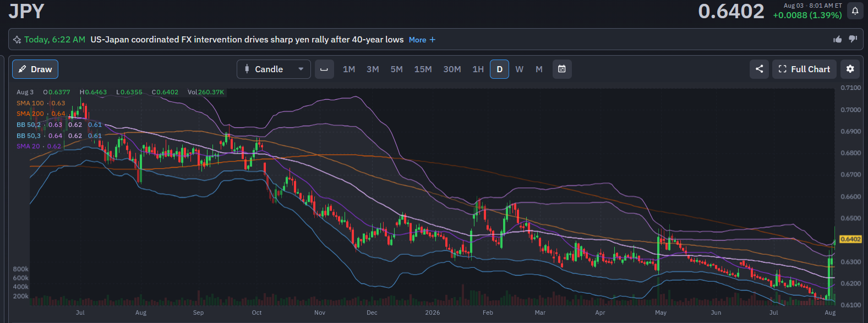Select the 30M interval
This screenshot has width=868, height=323.
(452, 69)
